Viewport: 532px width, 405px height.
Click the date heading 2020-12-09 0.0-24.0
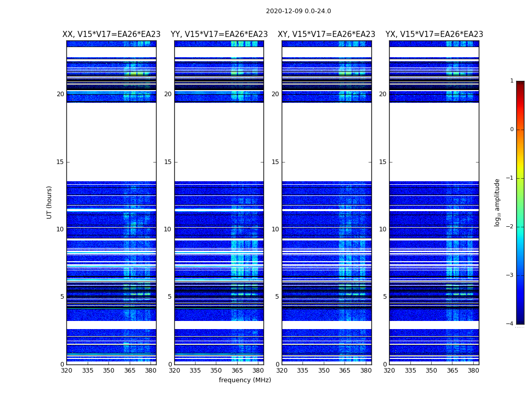point(298,11)
